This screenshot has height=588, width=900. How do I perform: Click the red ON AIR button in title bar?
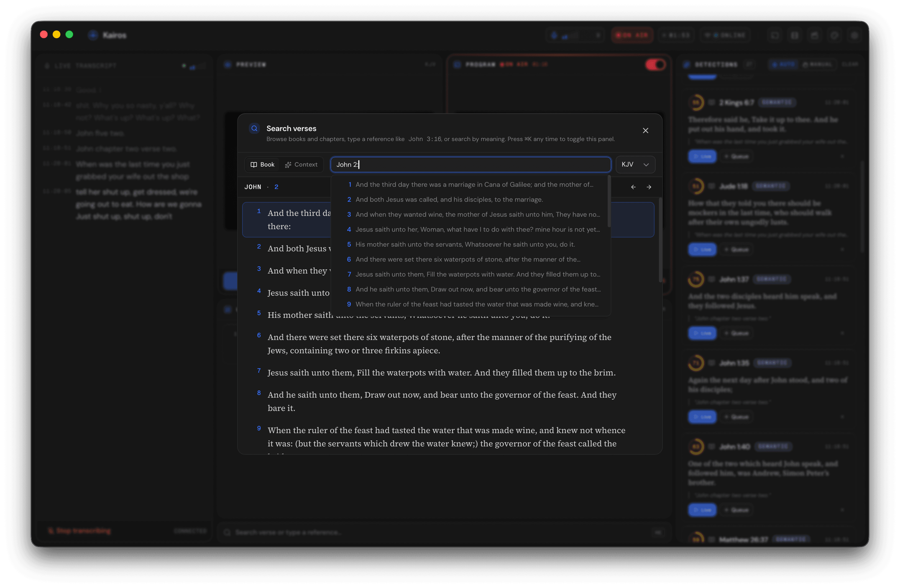(632, 35)
